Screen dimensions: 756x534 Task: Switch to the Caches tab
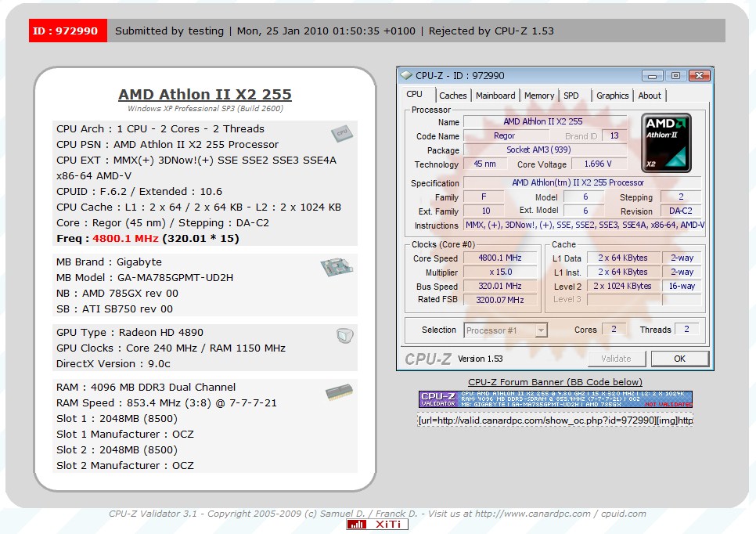pos(452,96)
